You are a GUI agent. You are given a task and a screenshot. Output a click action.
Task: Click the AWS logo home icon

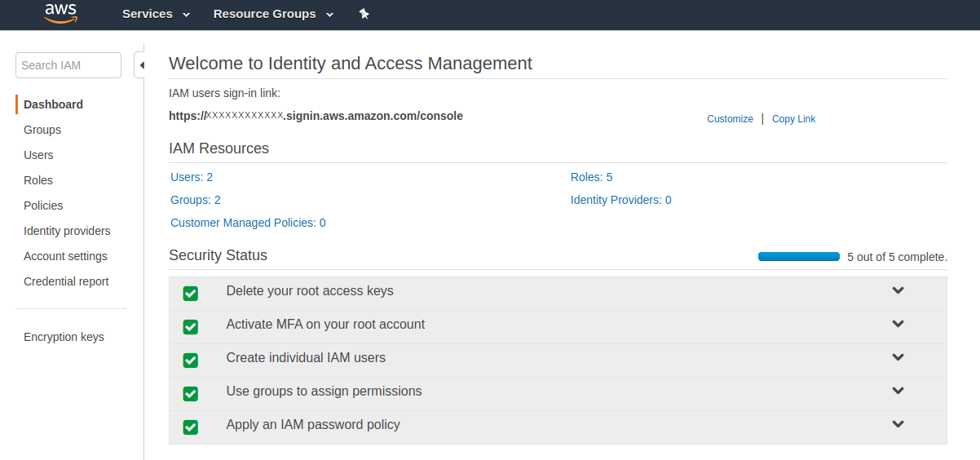61,13
